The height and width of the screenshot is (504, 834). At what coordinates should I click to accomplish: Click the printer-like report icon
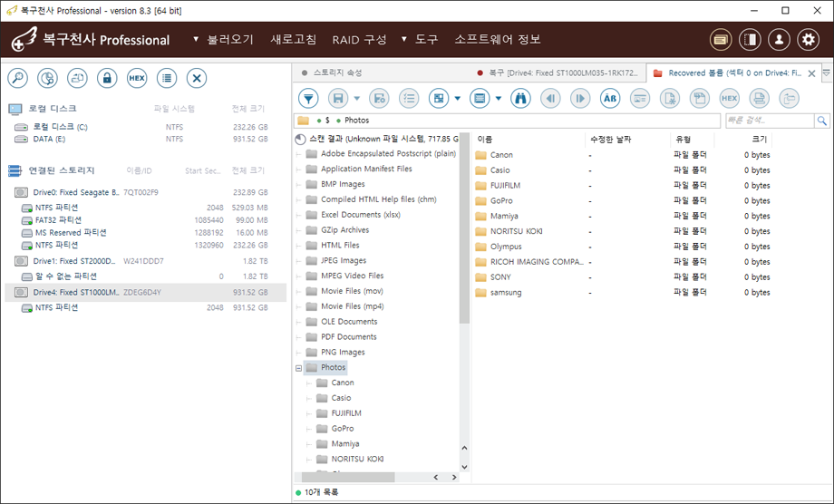click(x=759, y=99)
